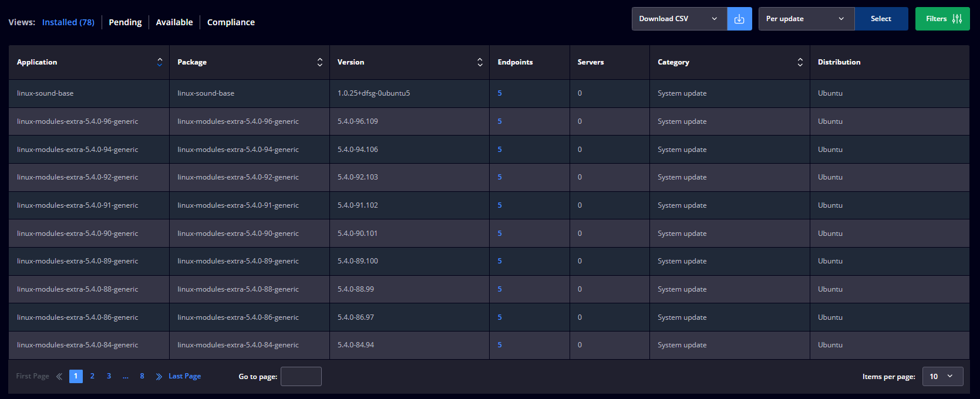Click the blue download CSV icon button
Screen dimensions: 980x399
[739, 19]
